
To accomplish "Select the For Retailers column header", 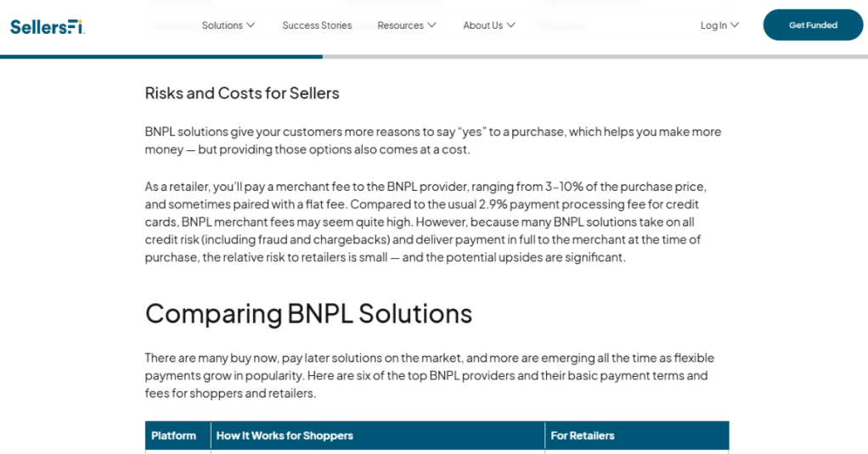I will (x=583, y=435).
